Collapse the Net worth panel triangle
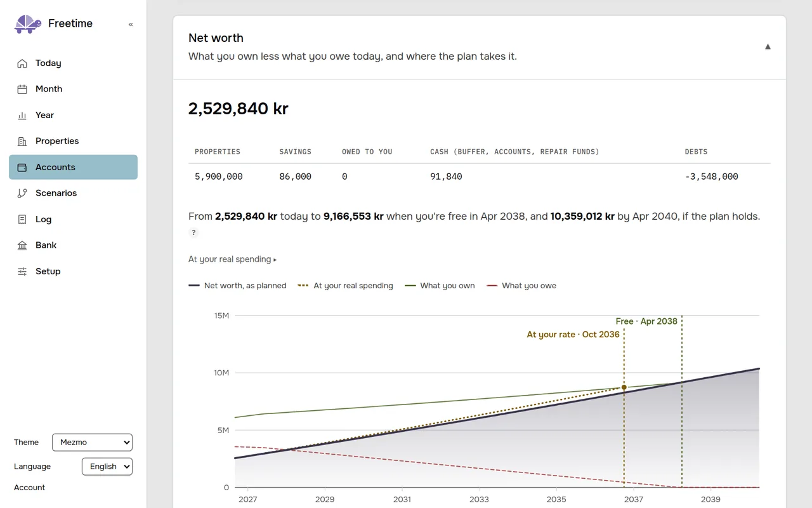 pos(768,46)
